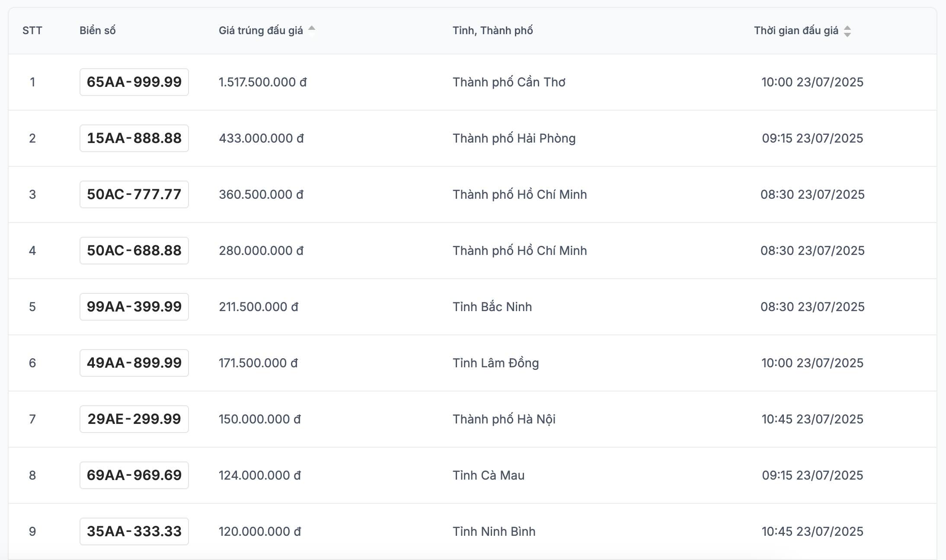Click price 1.517.500.000 đ

(x=262, y=82)
